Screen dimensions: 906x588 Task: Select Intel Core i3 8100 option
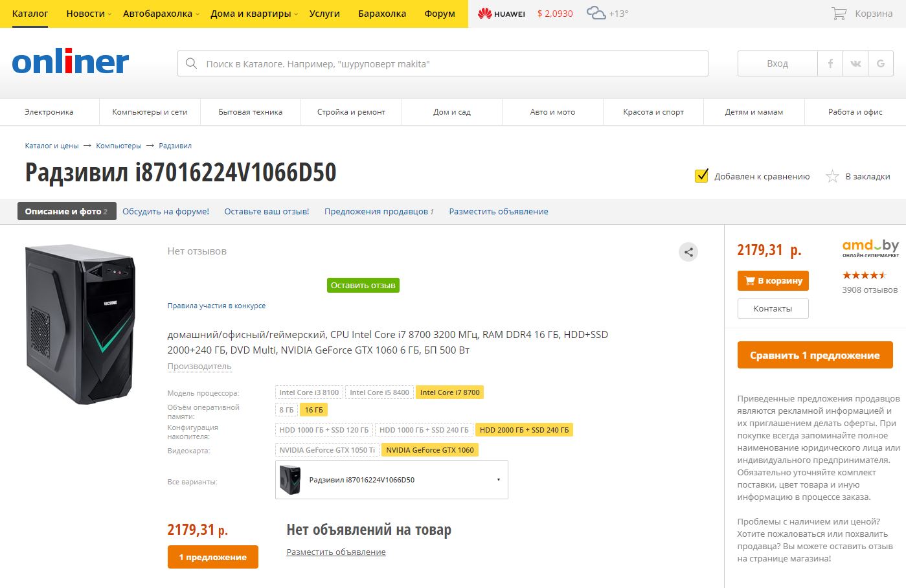[x=309, y=392]
